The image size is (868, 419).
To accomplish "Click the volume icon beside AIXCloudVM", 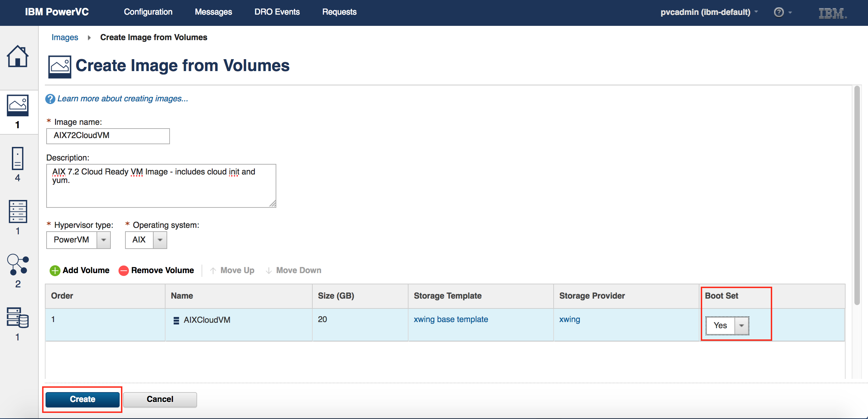I will (176, 320).
